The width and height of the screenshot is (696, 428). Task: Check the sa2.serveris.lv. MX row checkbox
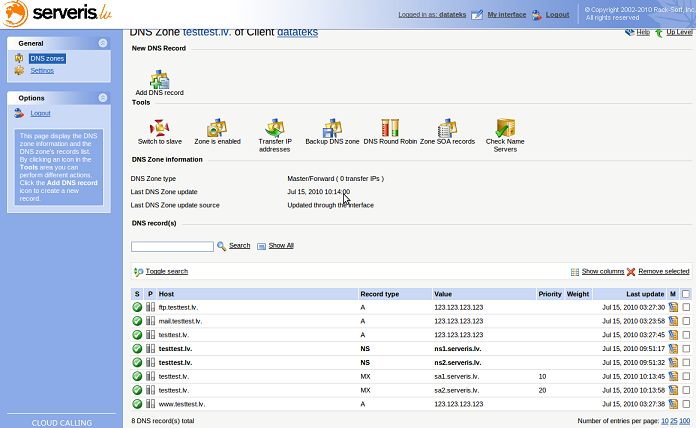[x=686, y=390]
